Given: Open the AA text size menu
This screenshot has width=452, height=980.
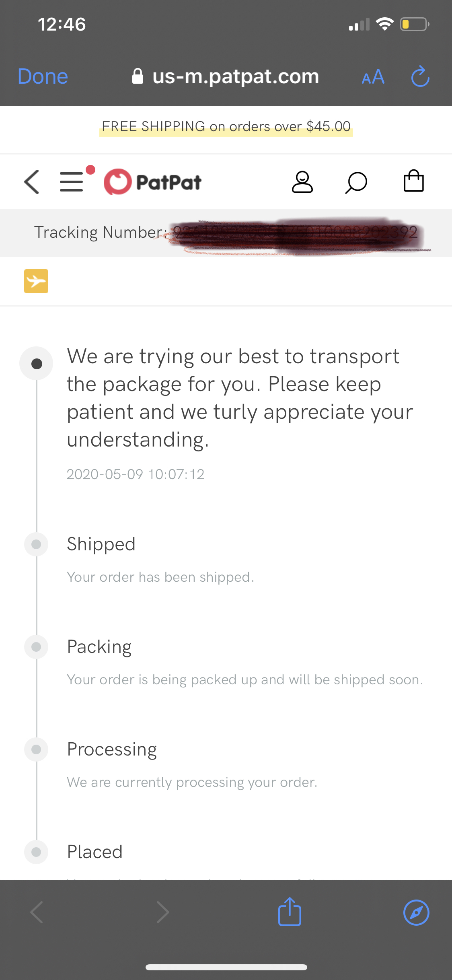Looking at the screenshot, I should coord(373,76).
